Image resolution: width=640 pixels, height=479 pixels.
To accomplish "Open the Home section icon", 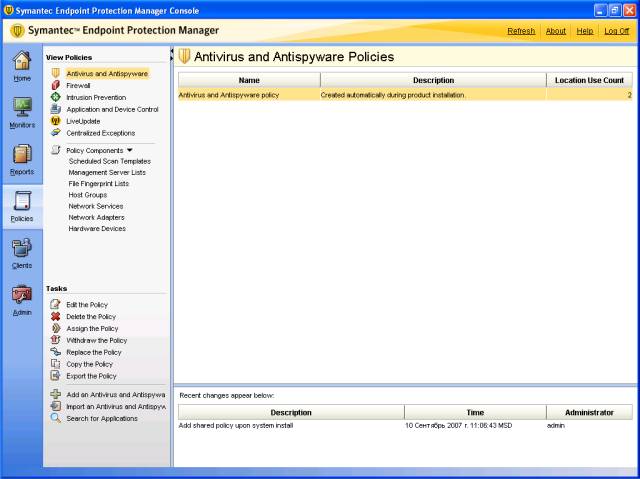I will click(22, 61).
